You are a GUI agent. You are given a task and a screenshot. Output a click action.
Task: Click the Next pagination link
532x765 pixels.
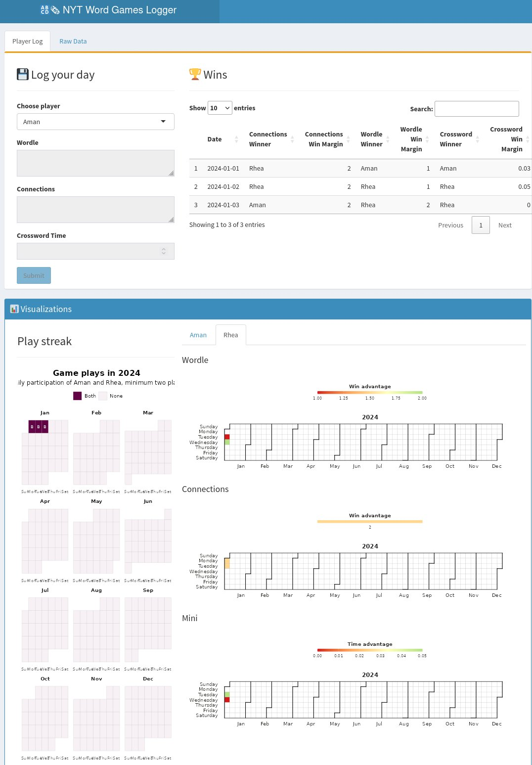click(505, 225)
